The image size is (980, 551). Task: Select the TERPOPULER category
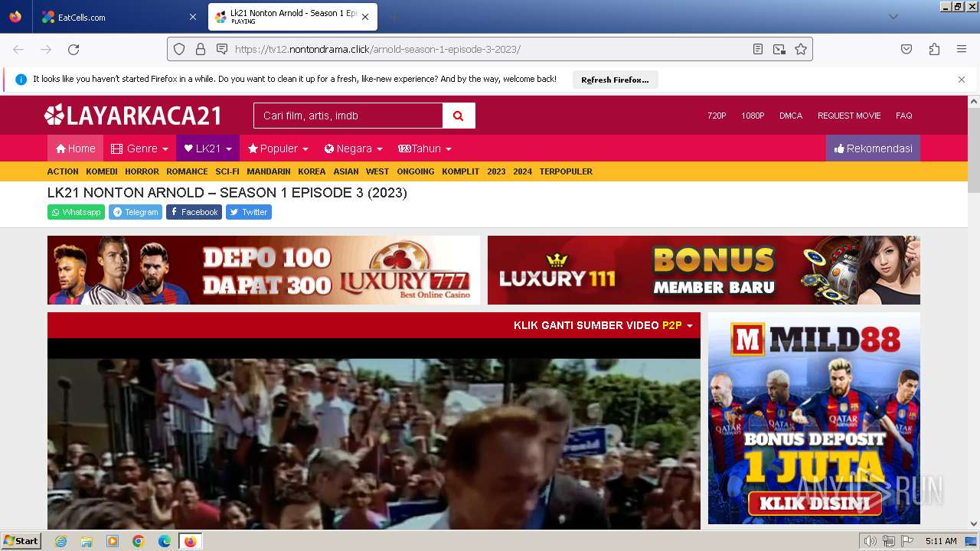[x=566, y=171]
